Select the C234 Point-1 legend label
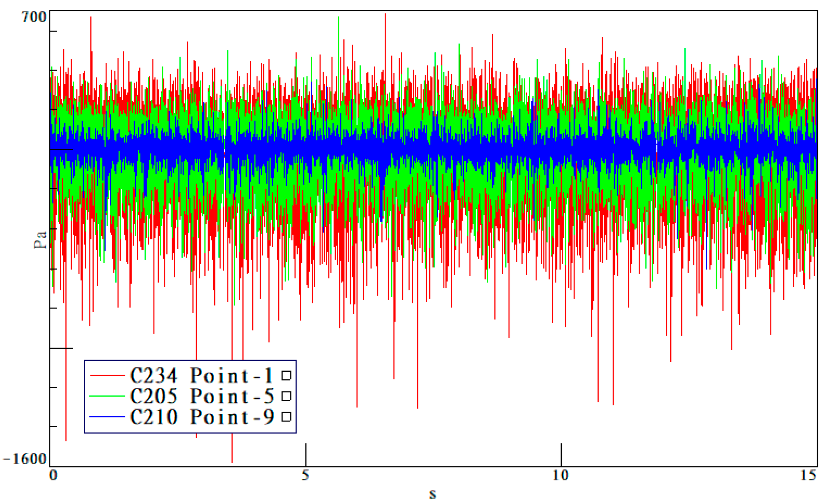 [201, 375]
